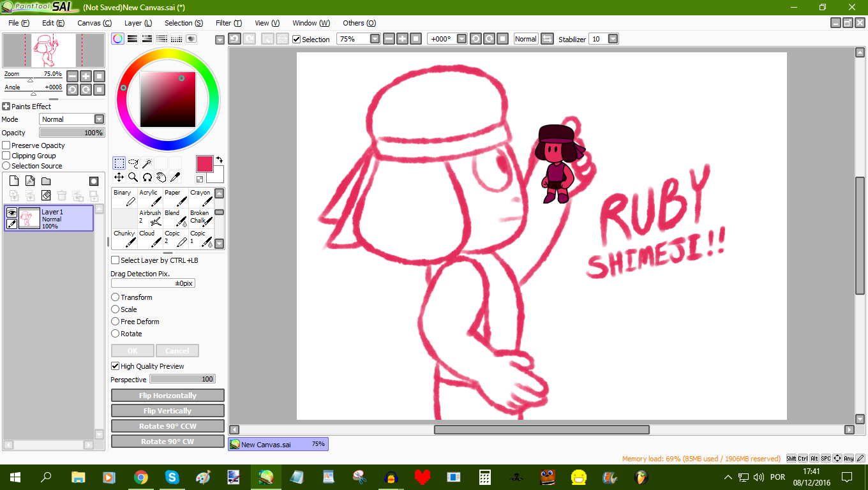Image resolution: width=868 pixels, height=490 pixels.
Task: Select the Blend brush
Action: [x=176, y=218]
